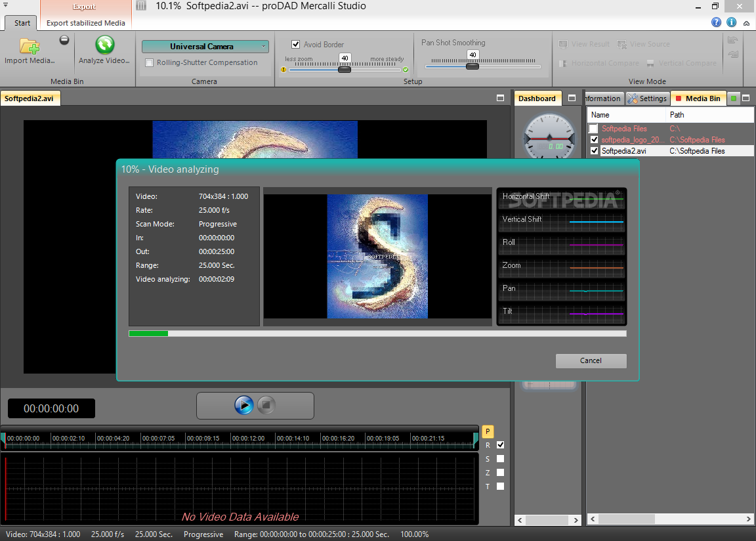756x541 pixels.
Task: Click the Name column header
Action: click(x=626, y=115)
